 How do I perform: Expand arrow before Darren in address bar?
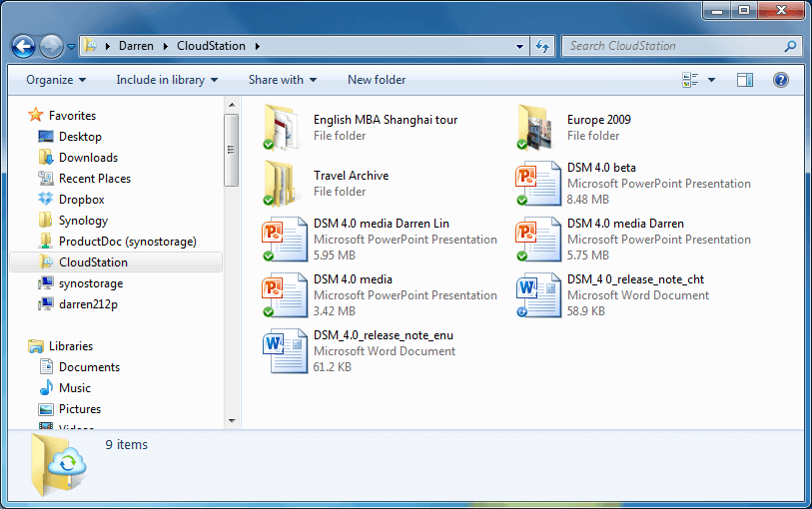pos(108,46)
